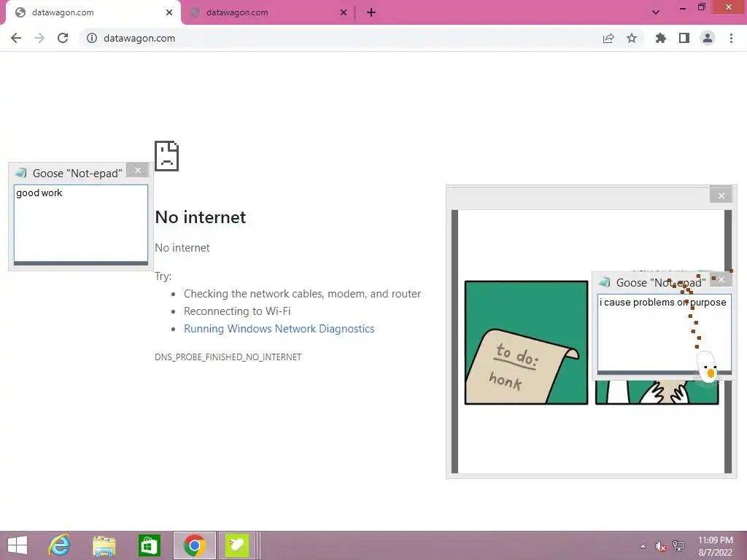Select the Desktop Goose taskbar icon

[237, 545]
